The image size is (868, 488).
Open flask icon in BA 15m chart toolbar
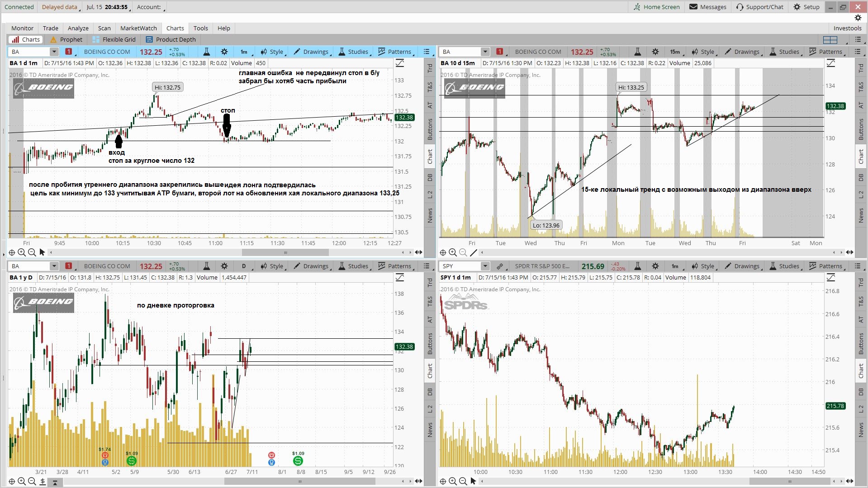tap(638, 52)
